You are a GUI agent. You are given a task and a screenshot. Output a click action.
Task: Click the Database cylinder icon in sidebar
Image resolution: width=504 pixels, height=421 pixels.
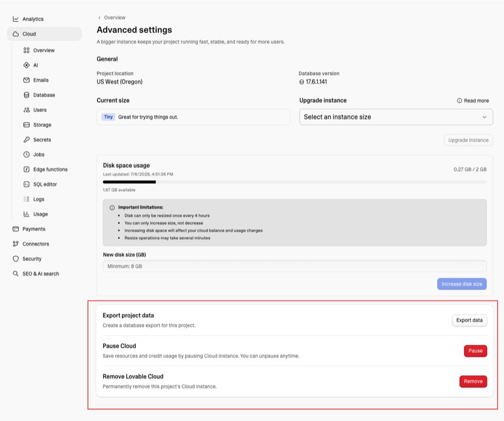point(26,95)
